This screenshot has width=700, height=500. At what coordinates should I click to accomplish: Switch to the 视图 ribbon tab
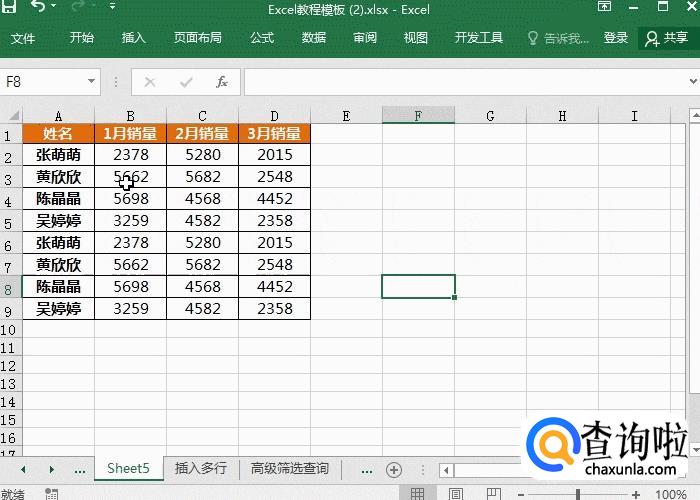click(416, 38)
